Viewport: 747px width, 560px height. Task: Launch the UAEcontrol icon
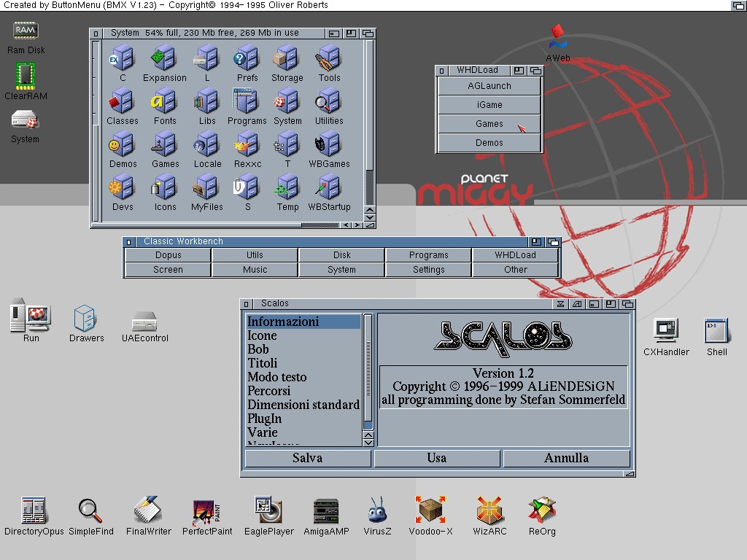coord(144,321)
